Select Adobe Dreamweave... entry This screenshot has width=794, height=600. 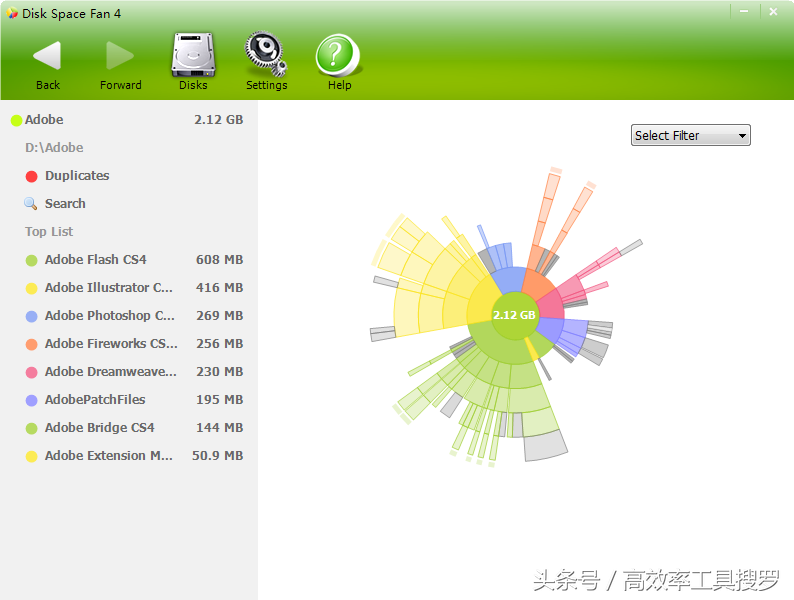coord(110,371)
